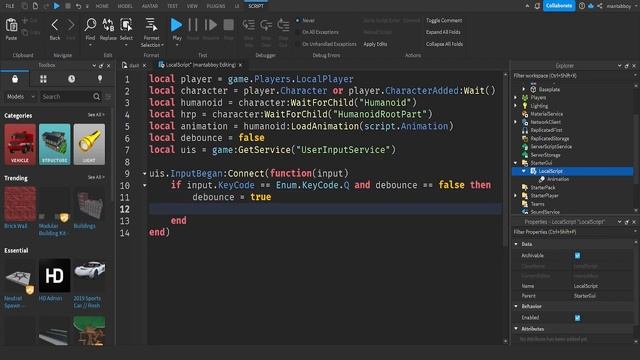Open Toolbox recent tab (clock icon)
640x360 pixels.
(71, 79)
